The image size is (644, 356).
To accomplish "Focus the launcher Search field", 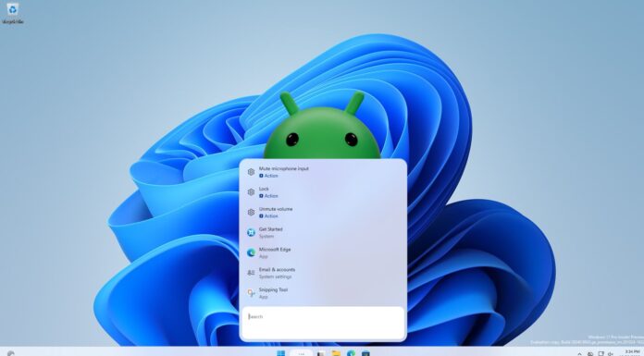I will click(323, 323).
